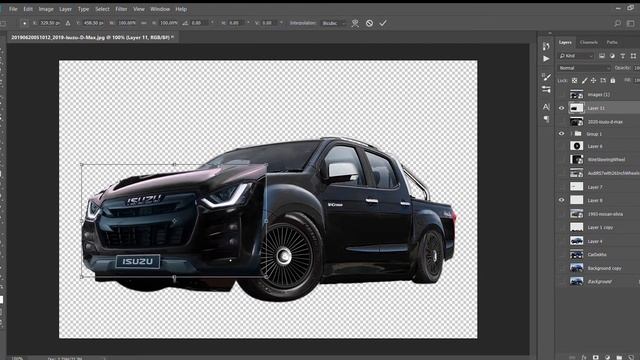Hide Layer 8 using its eye icon
Screen dimensions: 640x360
tap(562, 200)
